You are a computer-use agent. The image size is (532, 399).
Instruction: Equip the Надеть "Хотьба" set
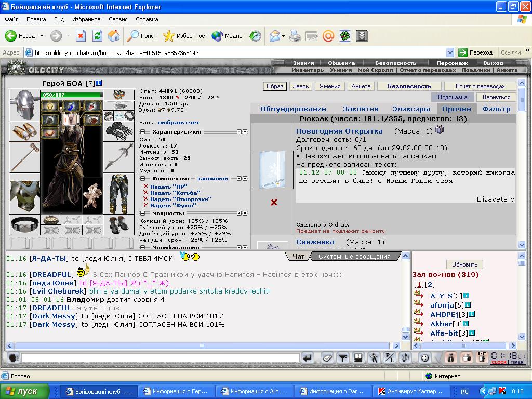(x=175, y=193)
